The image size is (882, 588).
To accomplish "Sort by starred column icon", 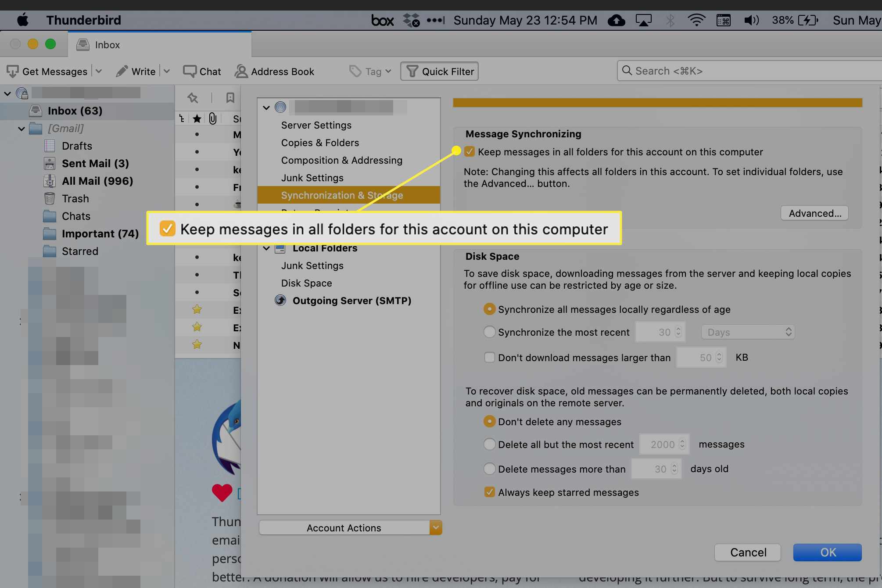I will click(x=197, y=118).
